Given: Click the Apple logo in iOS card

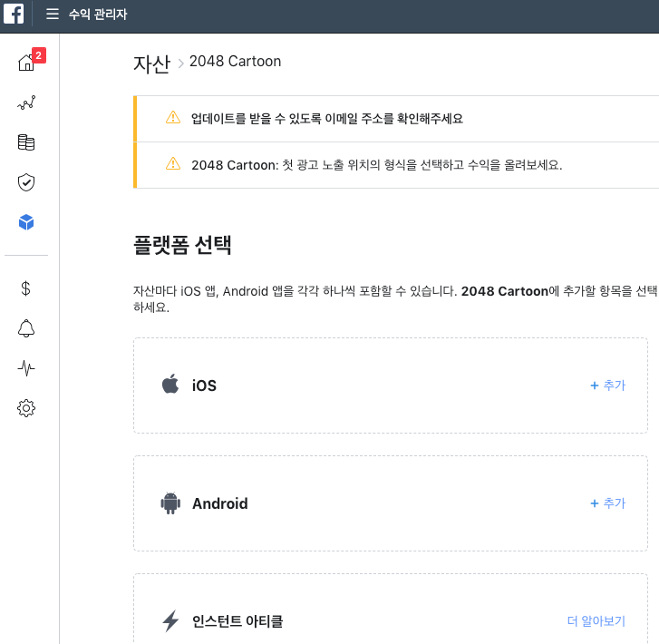Looking at the screenshot, I should [170, 384].
